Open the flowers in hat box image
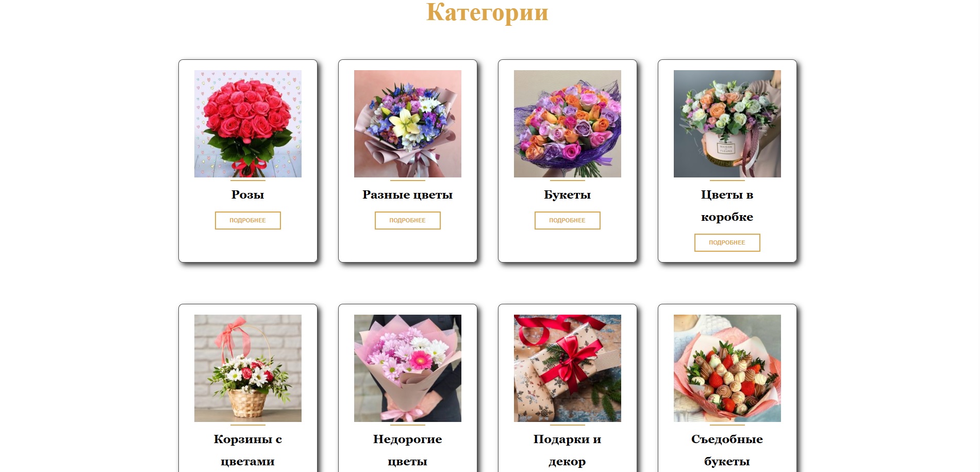980x472 pixels. pyautogui.click(x=727, y=124)
